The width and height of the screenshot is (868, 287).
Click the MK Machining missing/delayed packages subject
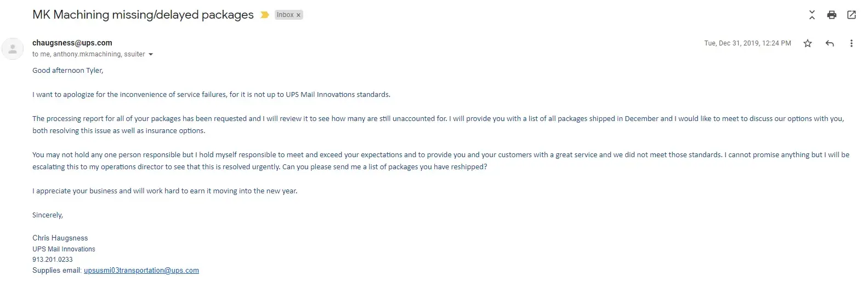coord(143,15)
